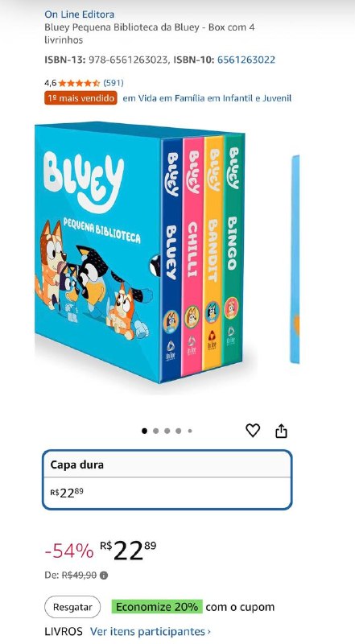This screenshot has height=644, width=355.
Task: Redeem coupon with Resgatar button
Action: click(x=72, y=607)
